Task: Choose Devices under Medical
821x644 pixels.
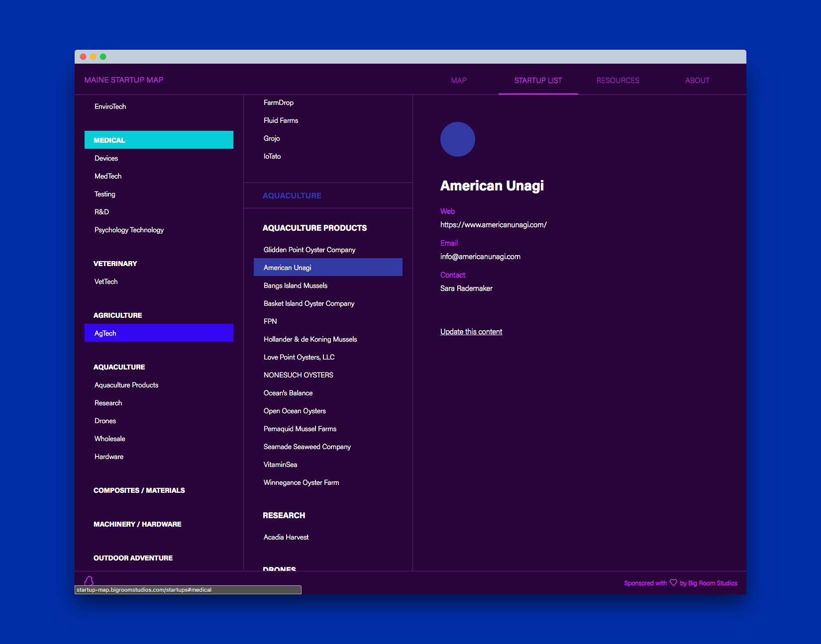Action: (106, 158)
